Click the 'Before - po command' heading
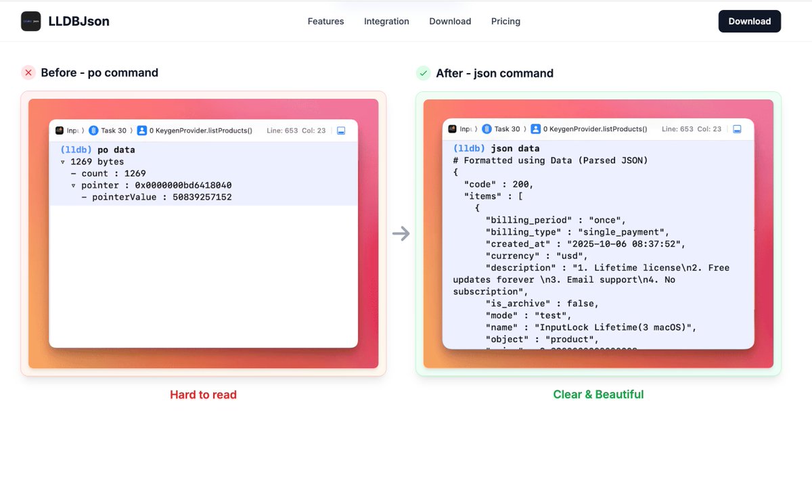 99,72
